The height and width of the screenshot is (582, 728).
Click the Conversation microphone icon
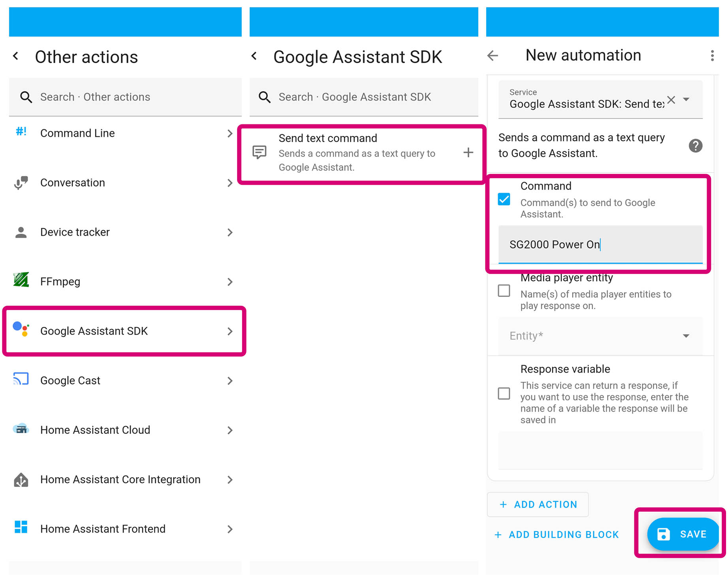point(21,182)
